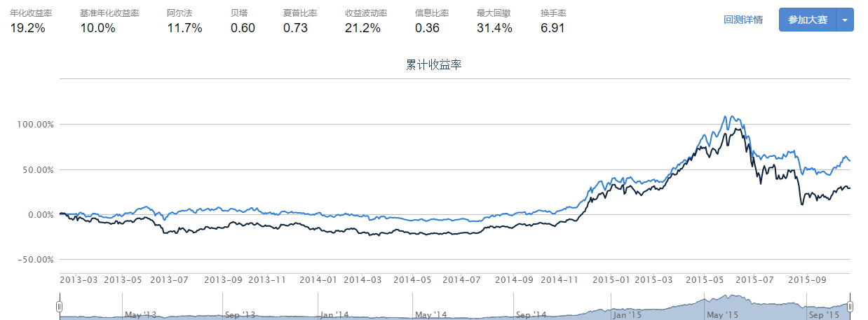The image size is (868, 320).
Task: Click the 2015-01 x-axis label
Action: pos(611,279)
